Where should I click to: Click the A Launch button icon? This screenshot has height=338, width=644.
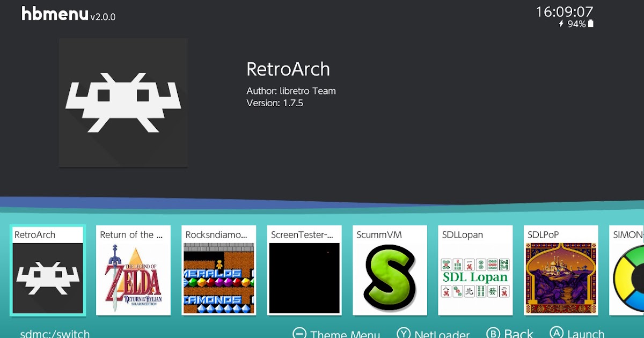point(557,334)
